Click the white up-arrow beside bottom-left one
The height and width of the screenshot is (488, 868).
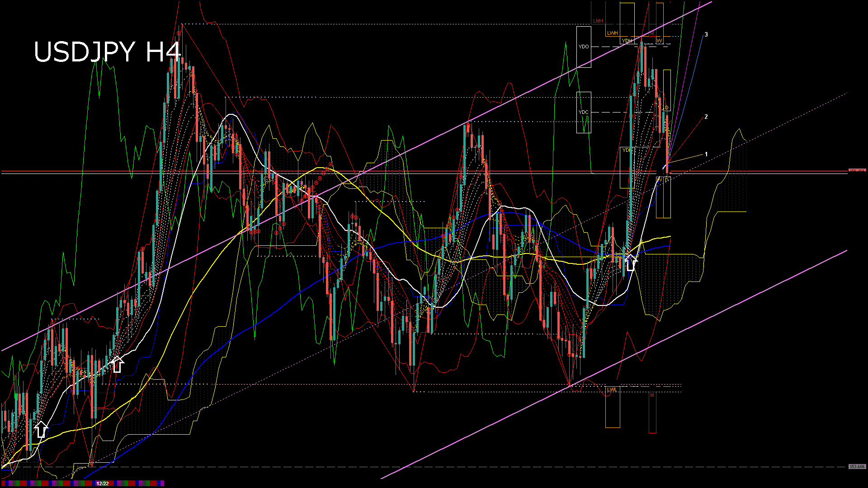[x=117, y=364]
